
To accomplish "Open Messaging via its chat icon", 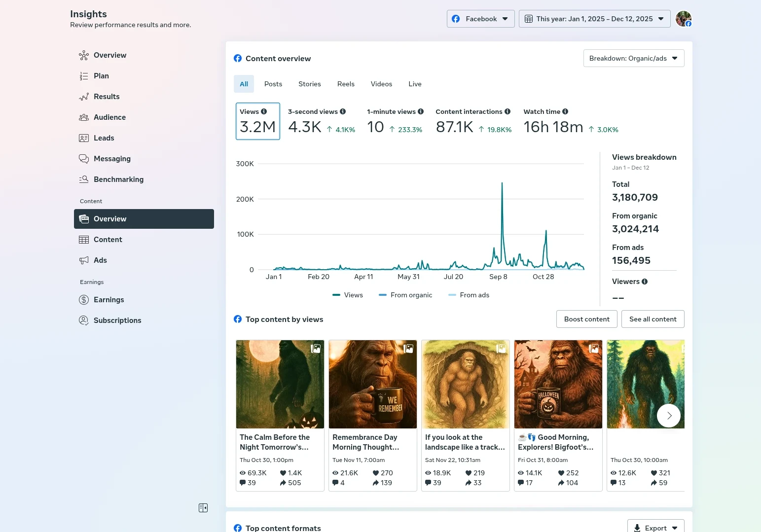I will [x=84, y=159].
